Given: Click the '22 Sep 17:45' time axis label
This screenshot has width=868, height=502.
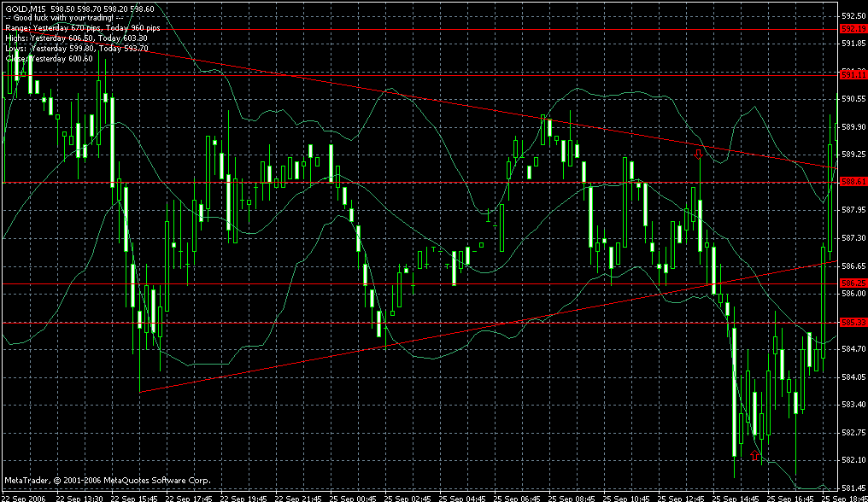Looking at the screenshot, I should (x=188, y=498).
